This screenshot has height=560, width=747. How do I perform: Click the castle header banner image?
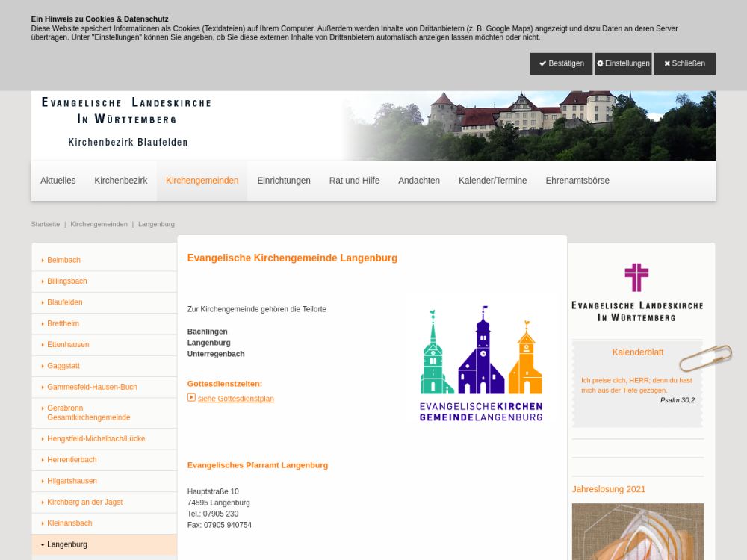tap(530, 125)
